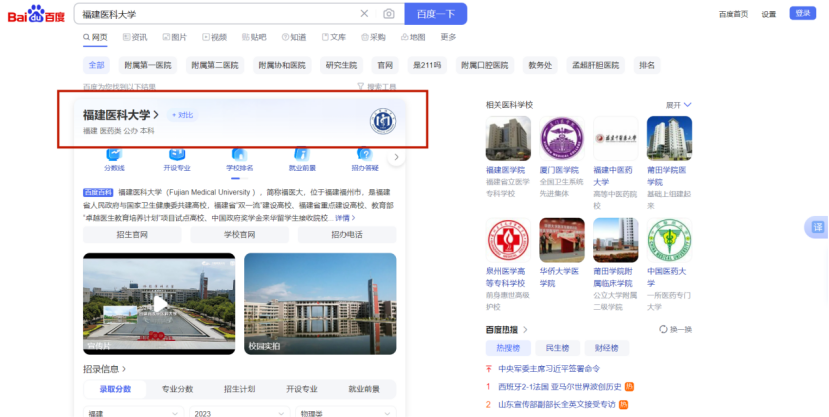Expand 相关医科学校 with 展开
The height and width of the screenshot is (417, 829).
(x=678, y=105)
